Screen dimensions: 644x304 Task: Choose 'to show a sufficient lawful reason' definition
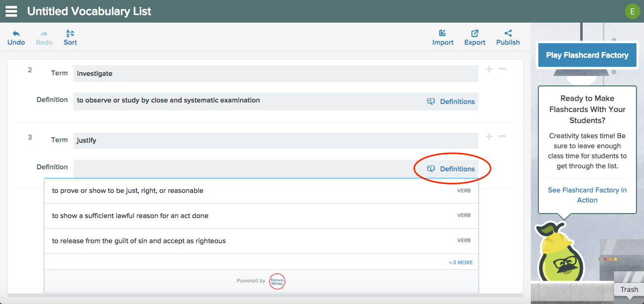(130, 216)
